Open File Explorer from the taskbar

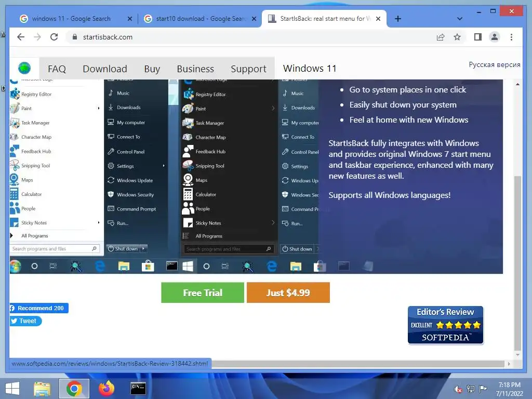click(42, 389)
